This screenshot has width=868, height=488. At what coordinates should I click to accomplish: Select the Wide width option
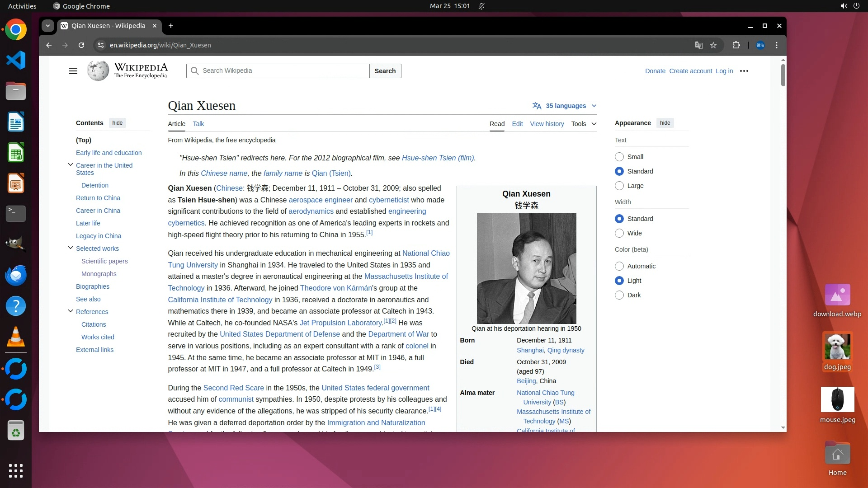(619, 233)
